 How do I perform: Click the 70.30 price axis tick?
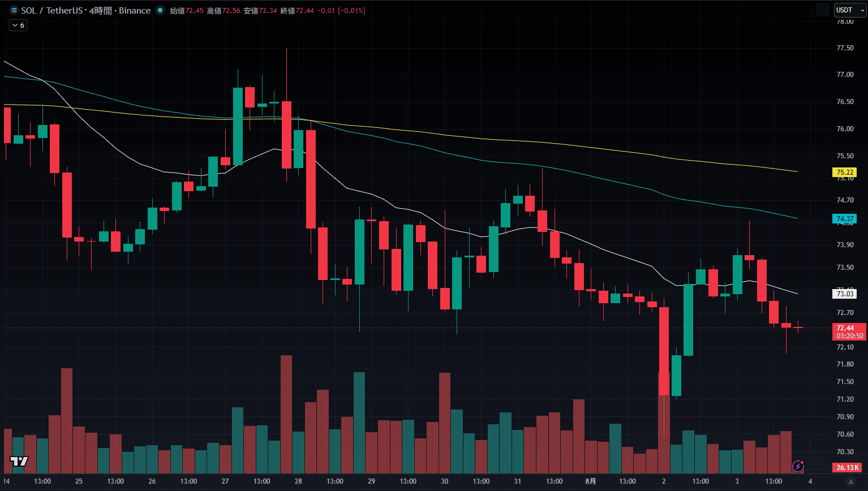point(845,452)
